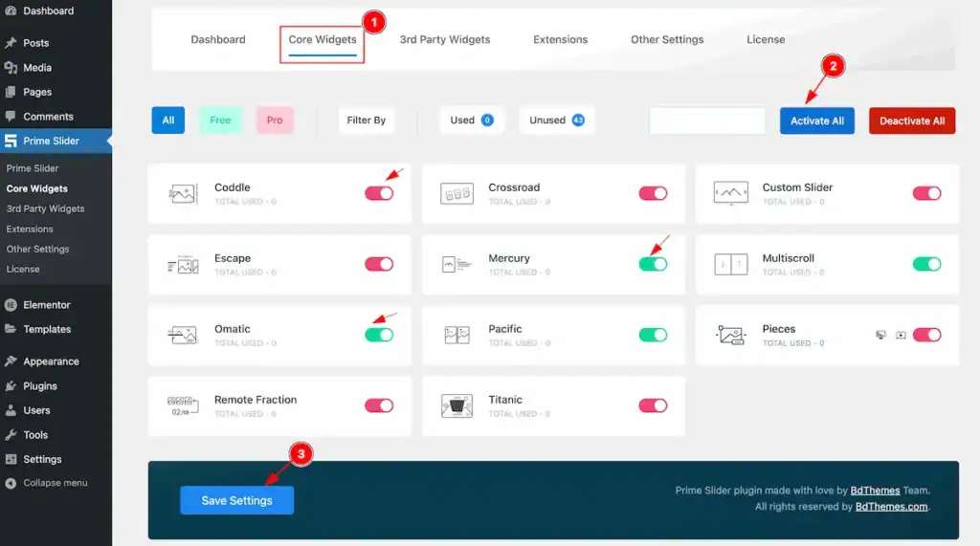Image resolution: width=980 pixels, height=546 pixels.
Task: Disable the Mercury widget toggle
Action: (x=653, y=264)
